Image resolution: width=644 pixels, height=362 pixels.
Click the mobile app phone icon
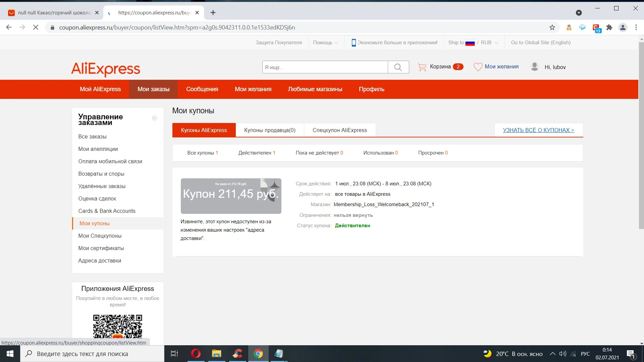click(x=354, y=43)
